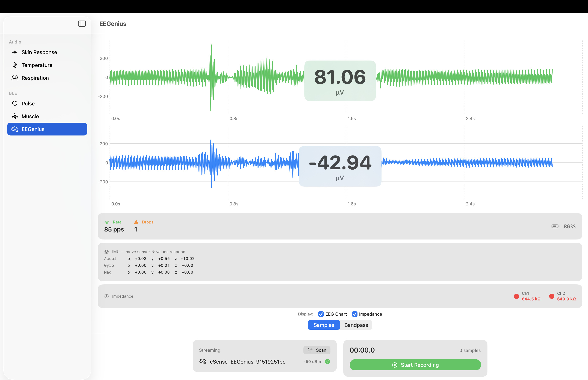Click the Gyro y +0.01 value
Screen dimensions: 588x380
(164, 266)
